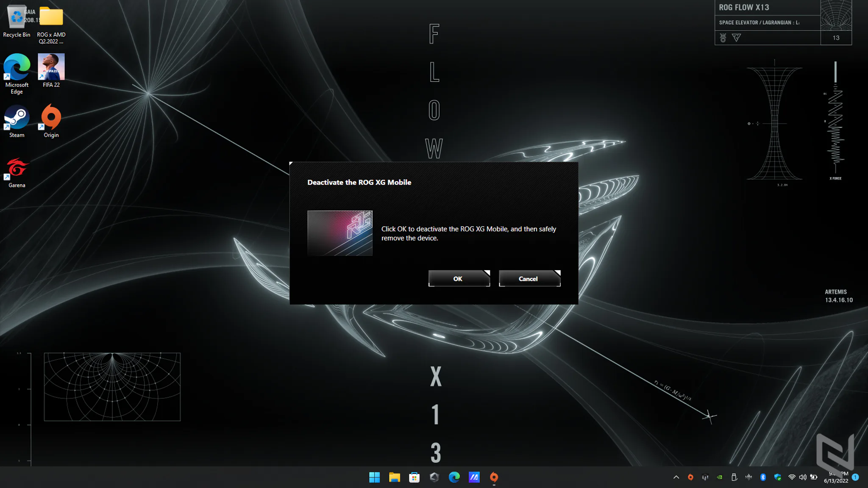This screenshot has width=868, height=488.
Task: Click the Bluetooth tray icon
Action: tap(763, 477)
